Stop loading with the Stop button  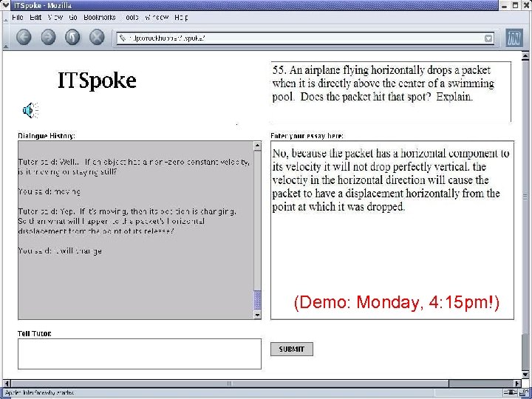click(x=97, y=38)
